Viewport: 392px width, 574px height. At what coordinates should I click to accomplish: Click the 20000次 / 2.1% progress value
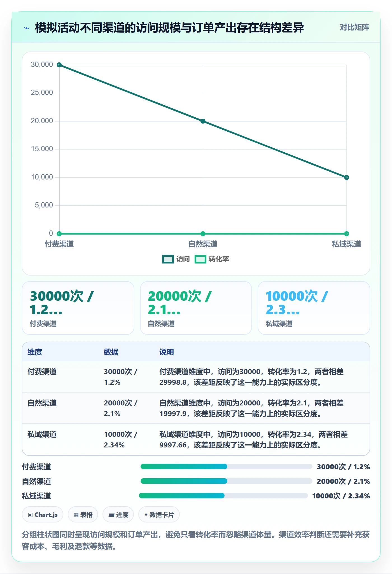tap(343, 481)
